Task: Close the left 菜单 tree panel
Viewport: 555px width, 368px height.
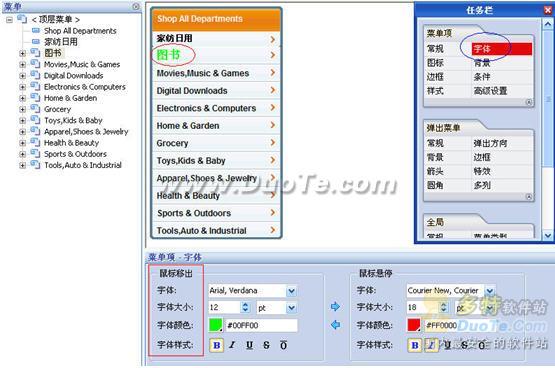Action: pyautogui.click(x=136, y=6)
